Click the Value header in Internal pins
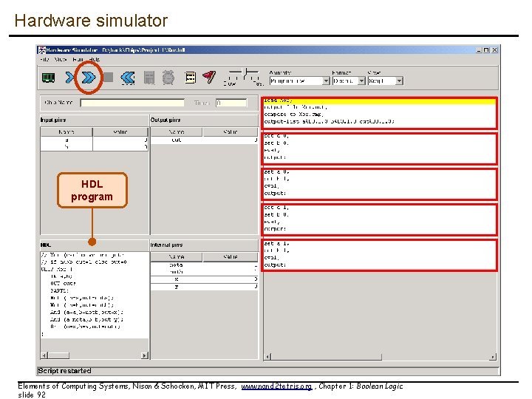Image resolution: width=532 pixels, height=399 pixels. (231, 257)
